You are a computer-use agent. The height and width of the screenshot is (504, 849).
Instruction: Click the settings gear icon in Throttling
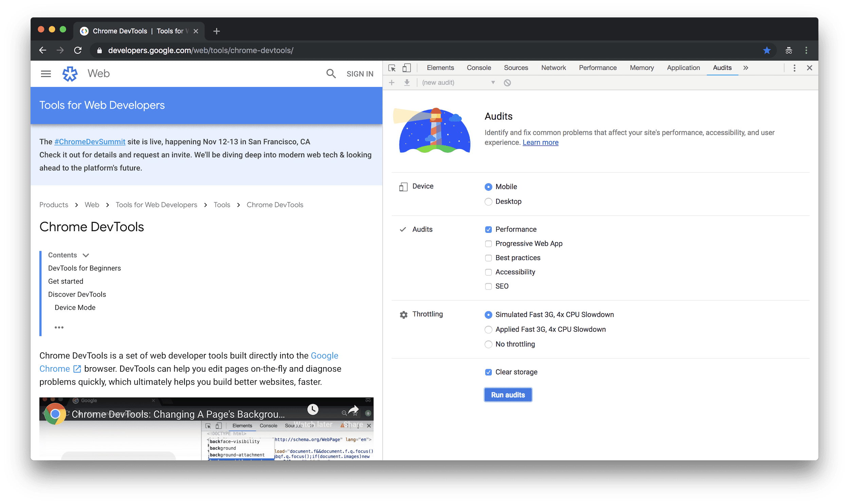(403, 314)
